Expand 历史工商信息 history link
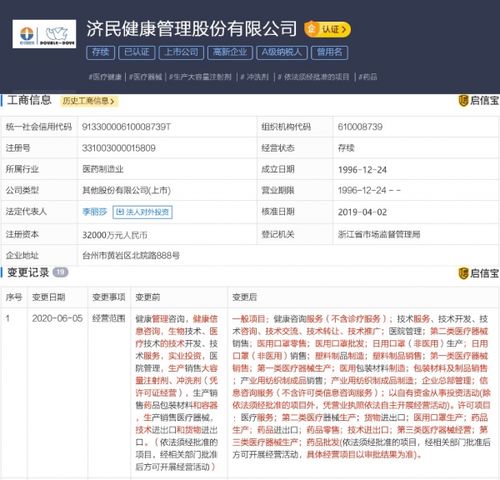The height and width of the screenshot is (480, 500). pyautogui.click(x=89, y=101)
